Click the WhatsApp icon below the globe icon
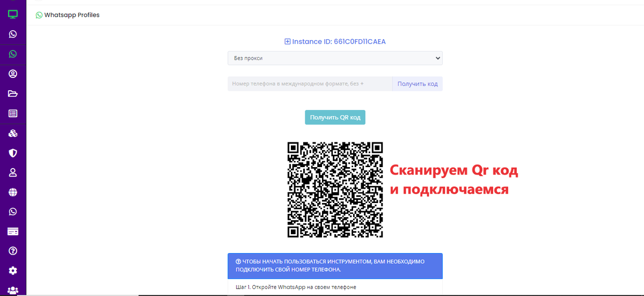This screenshot has height=296, width=644. [13, 212]
